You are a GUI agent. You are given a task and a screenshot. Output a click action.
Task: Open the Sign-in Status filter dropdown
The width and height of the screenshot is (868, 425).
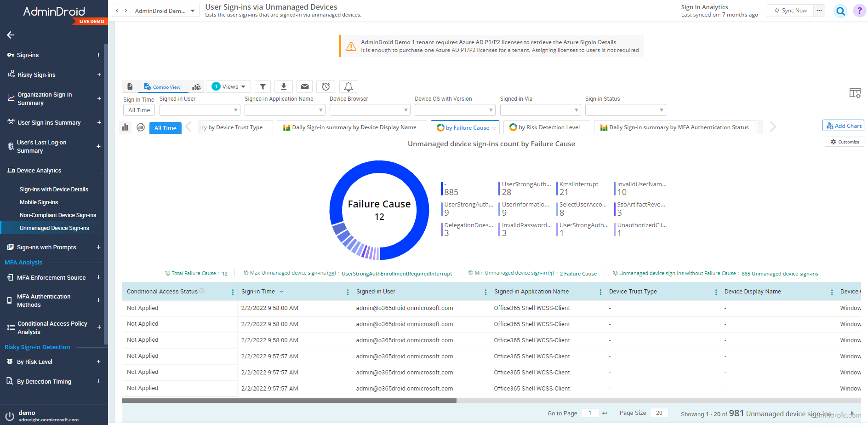click(625, 109)
